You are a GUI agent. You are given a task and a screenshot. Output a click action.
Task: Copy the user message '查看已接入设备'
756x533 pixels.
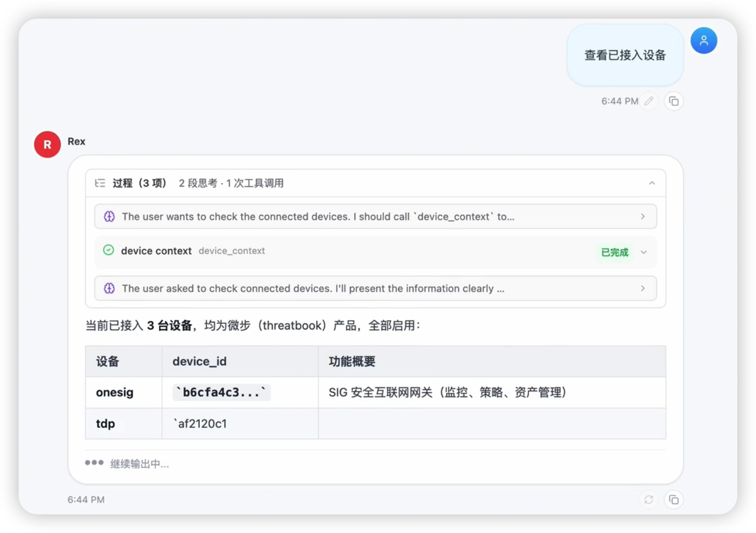tap(674, 101)
